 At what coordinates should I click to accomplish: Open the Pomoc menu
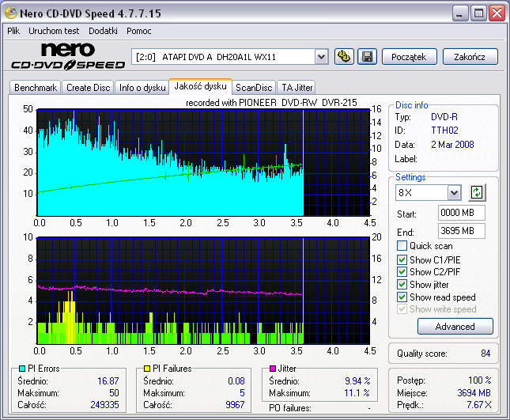click(139, 31)
